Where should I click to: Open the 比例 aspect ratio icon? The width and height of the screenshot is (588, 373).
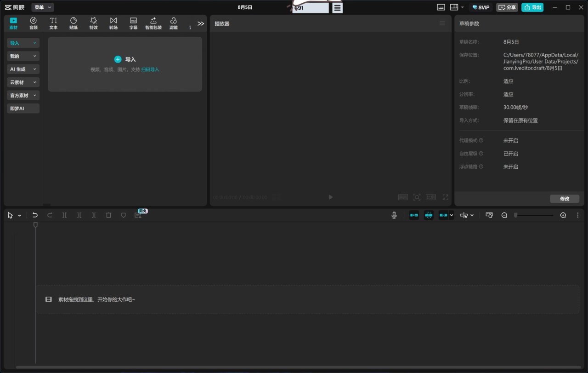(431, 197)
